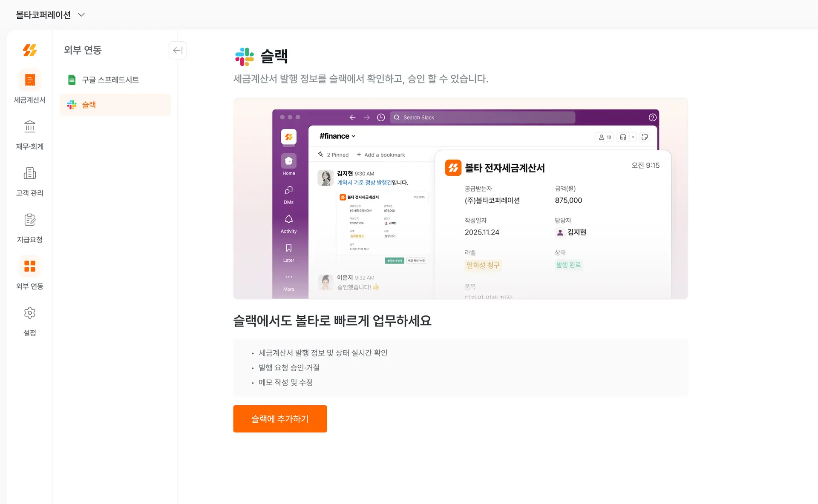Select the 구글 스프레드시트 integration item

pyautogui.click(x=110, y=80)
